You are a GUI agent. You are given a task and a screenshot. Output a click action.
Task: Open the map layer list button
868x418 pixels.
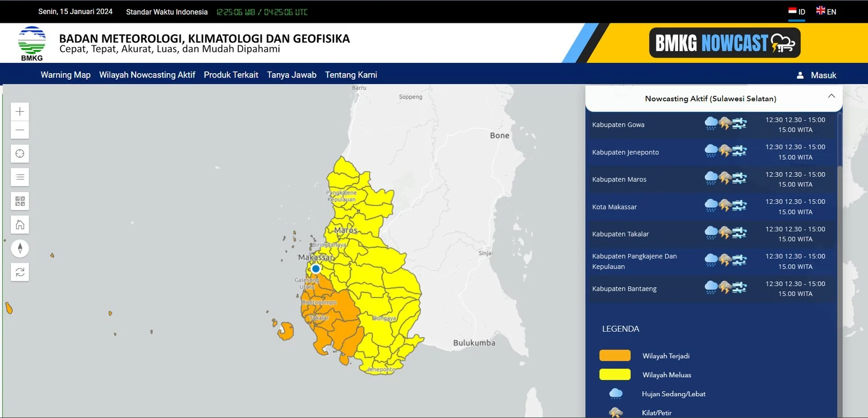[20, 177]
